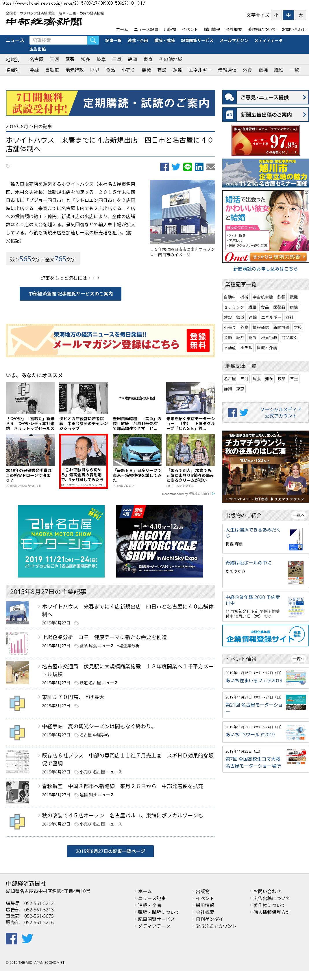Select メールマガジン in blue nav bar
Screen dimensions: 309x980
pyautogui.click(x=234, y=40)
